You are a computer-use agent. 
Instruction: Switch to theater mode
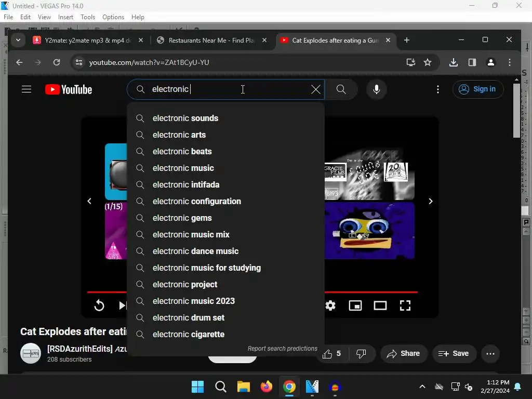(x=380, y=305)
